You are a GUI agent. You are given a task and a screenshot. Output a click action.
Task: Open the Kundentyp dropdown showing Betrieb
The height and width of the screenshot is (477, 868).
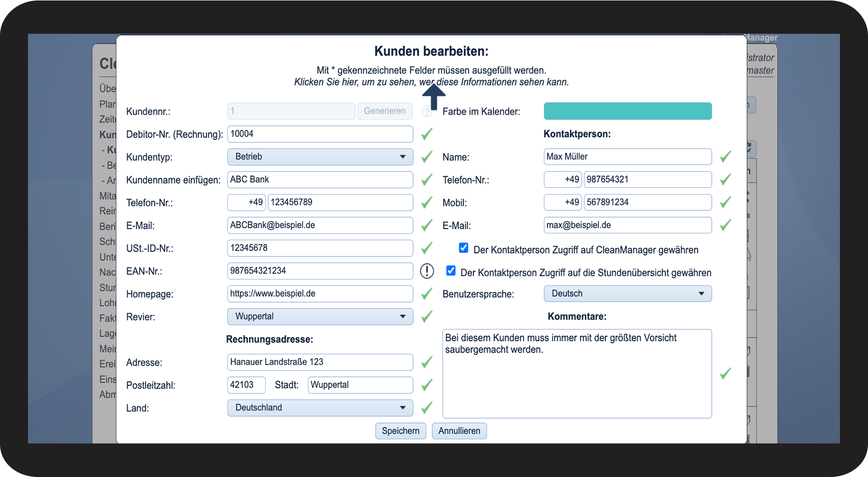(x=320, y=157)
